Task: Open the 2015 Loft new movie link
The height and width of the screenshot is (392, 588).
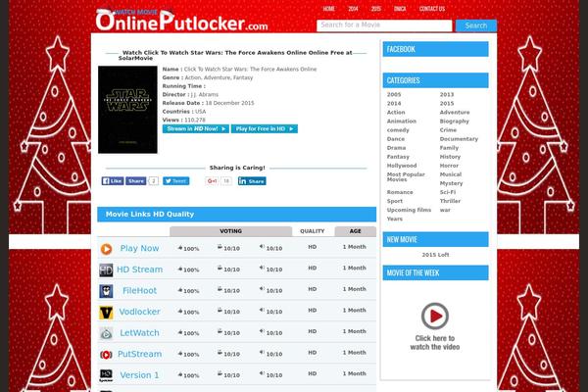Action: click(x=435, y=255)
